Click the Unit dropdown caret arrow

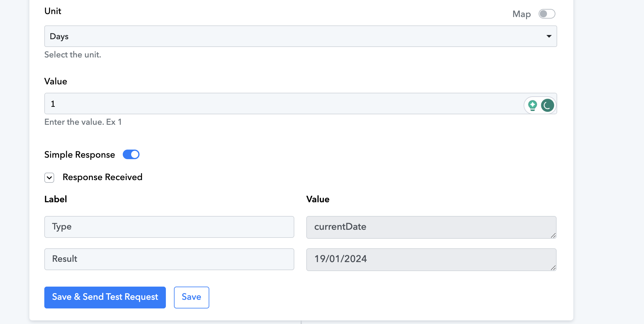coord(549,36)
